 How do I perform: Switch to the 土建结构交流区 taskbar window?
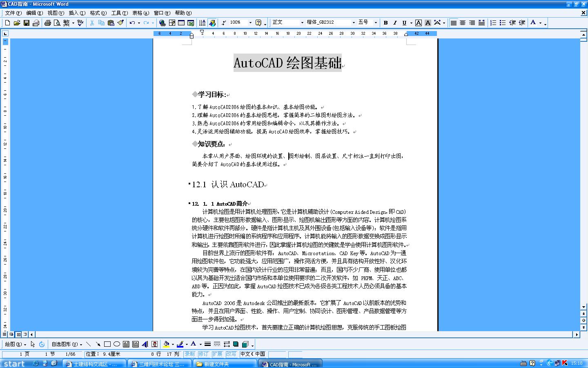tap(95, 364)
